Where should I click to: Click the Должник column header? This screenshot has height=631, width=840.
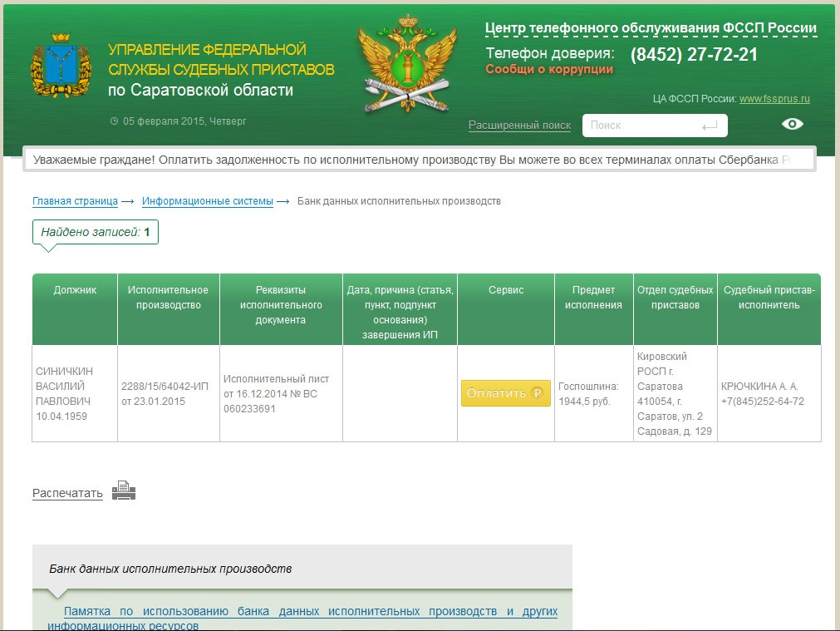tap(75, 290)
